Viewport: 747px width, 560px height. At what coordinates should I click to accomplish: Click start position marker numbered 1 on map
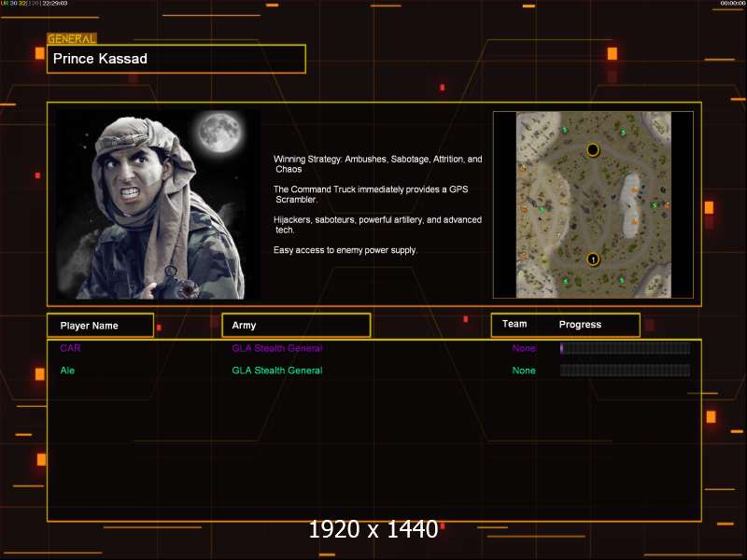coord(593,259)
